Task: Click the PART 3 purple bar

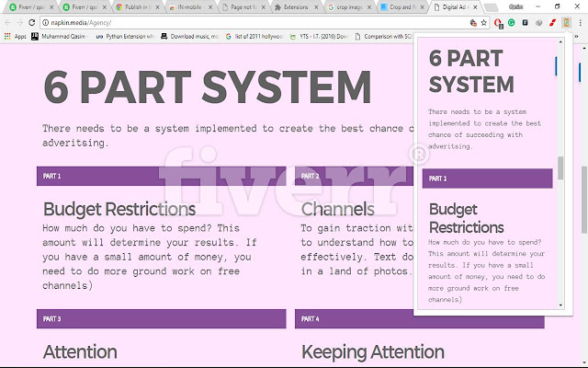Action: click(x=162, y=319)
